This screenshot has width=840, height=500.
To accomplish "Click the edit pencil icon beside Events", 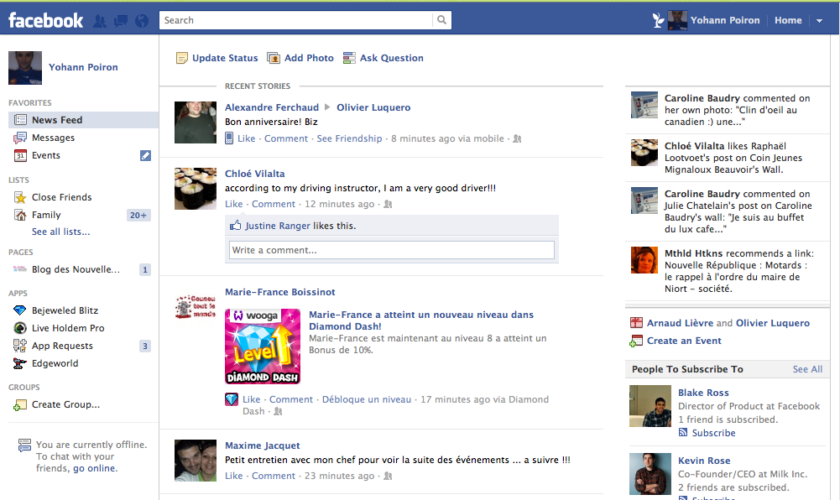I will point(145,155).
